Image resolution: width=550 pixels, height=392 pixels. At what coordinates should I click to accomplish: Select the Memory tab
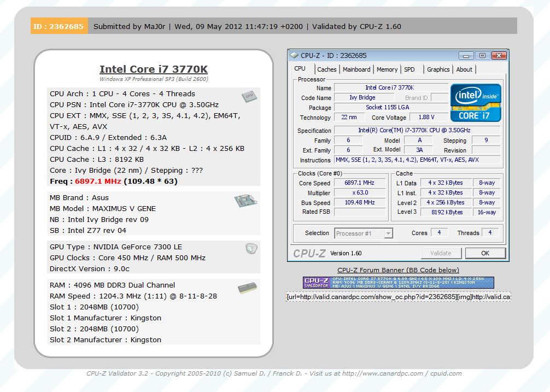click(387, 69)
